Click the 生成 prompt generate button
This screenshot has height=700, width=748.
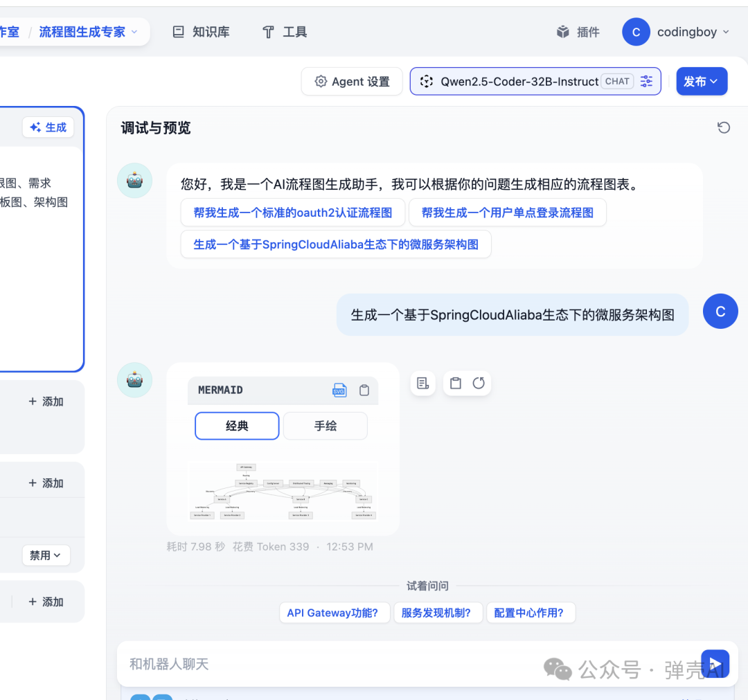(48, 127)
